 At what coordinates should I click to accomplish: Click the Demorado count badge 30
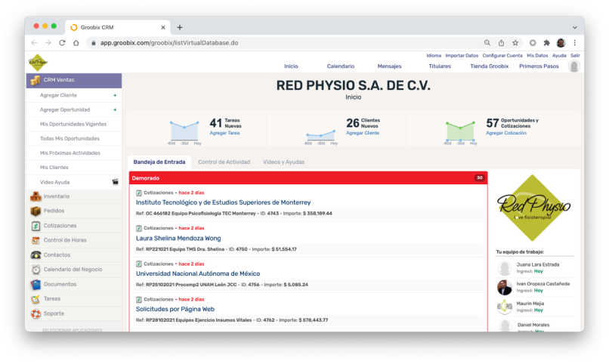point(479,178)
